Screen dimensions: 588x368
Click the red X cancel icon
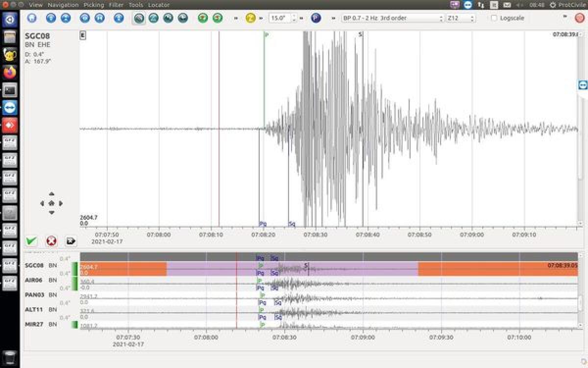(x=51, y=241)
